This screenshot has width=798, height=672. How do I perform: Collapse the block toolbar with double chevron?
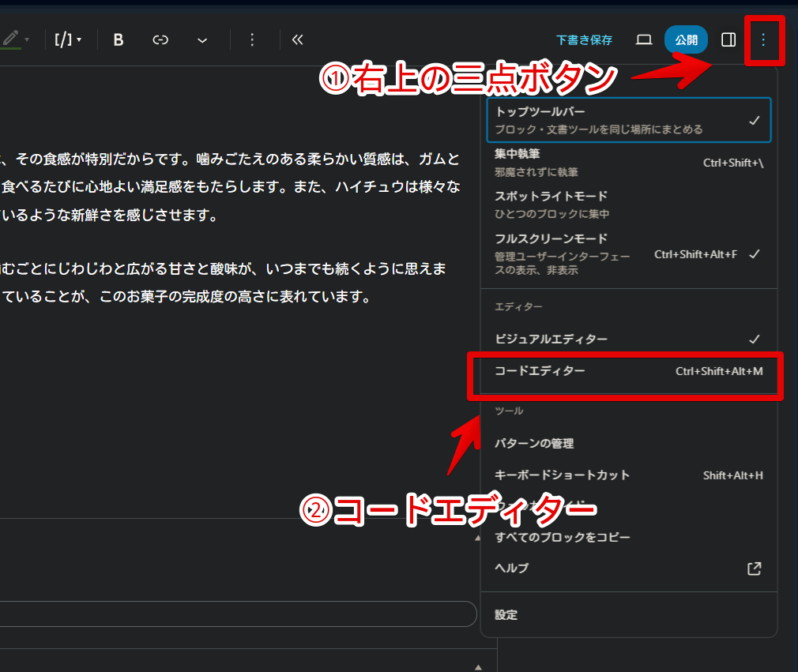click(298, 39)
